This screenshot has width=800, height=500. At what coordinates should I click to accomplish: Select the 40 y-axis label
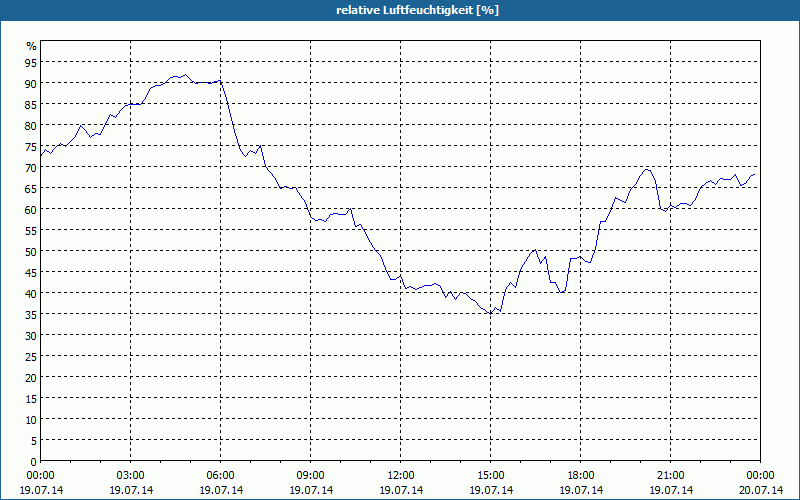(x=31, y=293)
